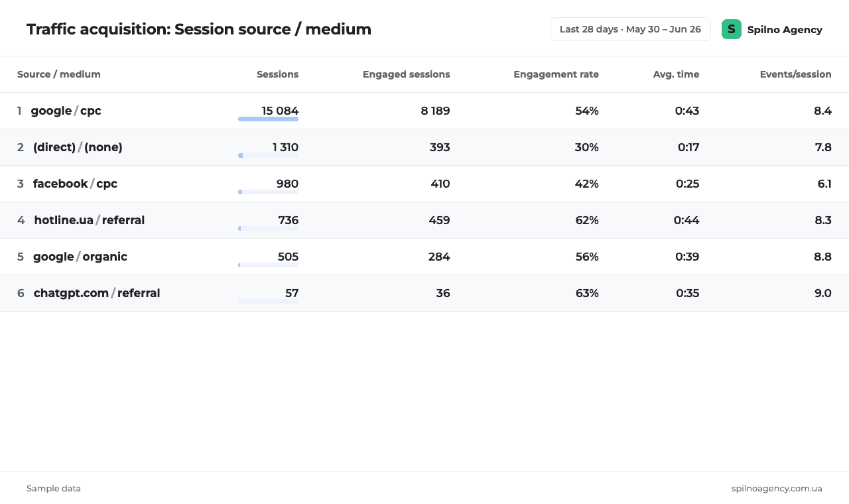Click the 8.8 events per session value

[822, 257]
